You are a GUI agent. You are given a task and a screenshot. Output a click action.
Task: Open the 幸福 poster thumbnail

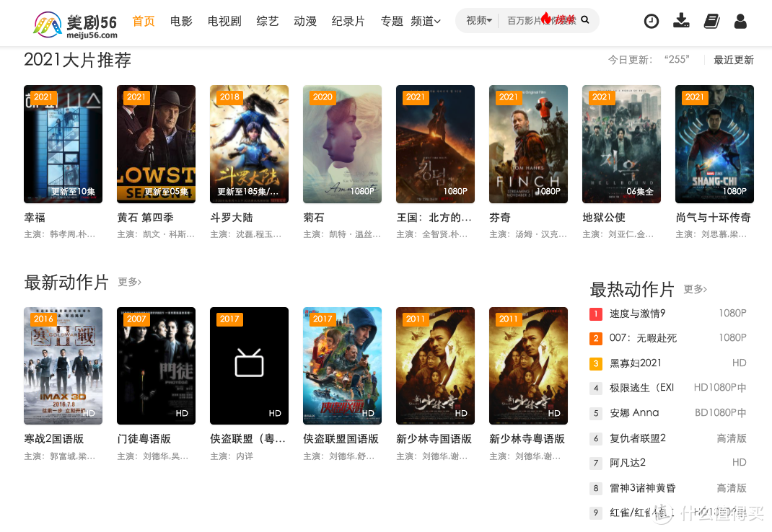pyautogui.click(x=63, y=144)
